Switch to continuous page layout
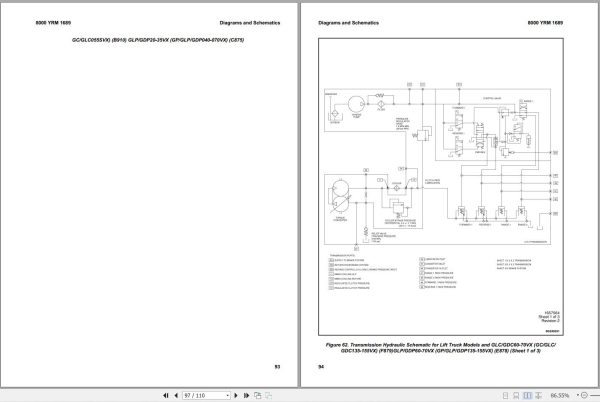The height and width of the screenshot is (402, 600). point(516,395)
